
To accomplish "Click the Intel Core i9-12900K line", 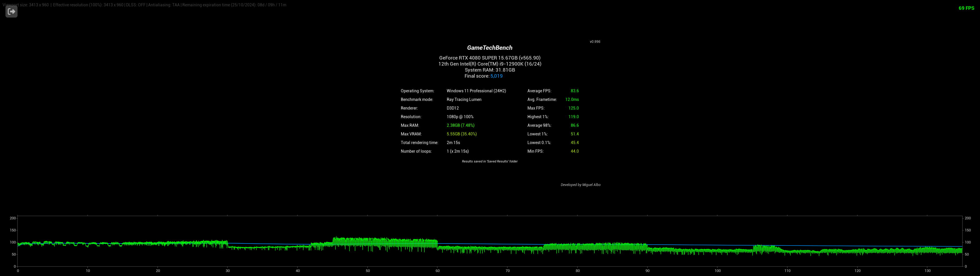I will pyautogui.click(x=490, y=64).
